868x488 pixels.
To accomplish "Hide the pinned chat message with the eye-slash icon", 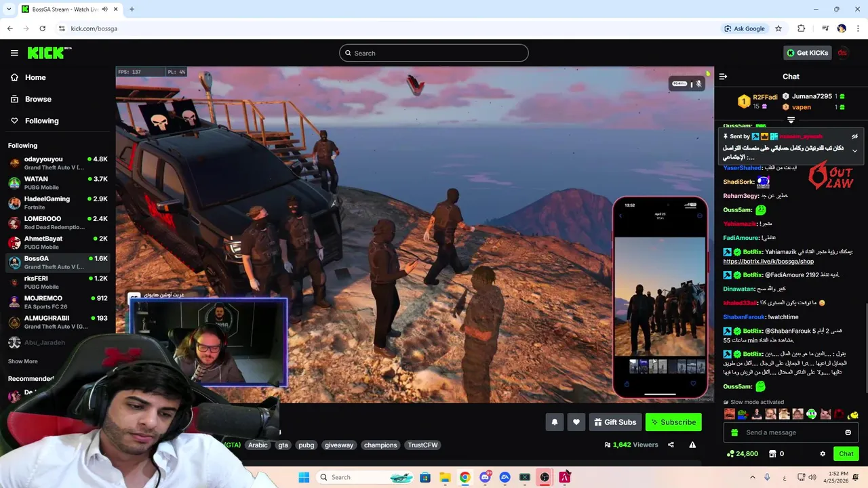I will [854, 136].
